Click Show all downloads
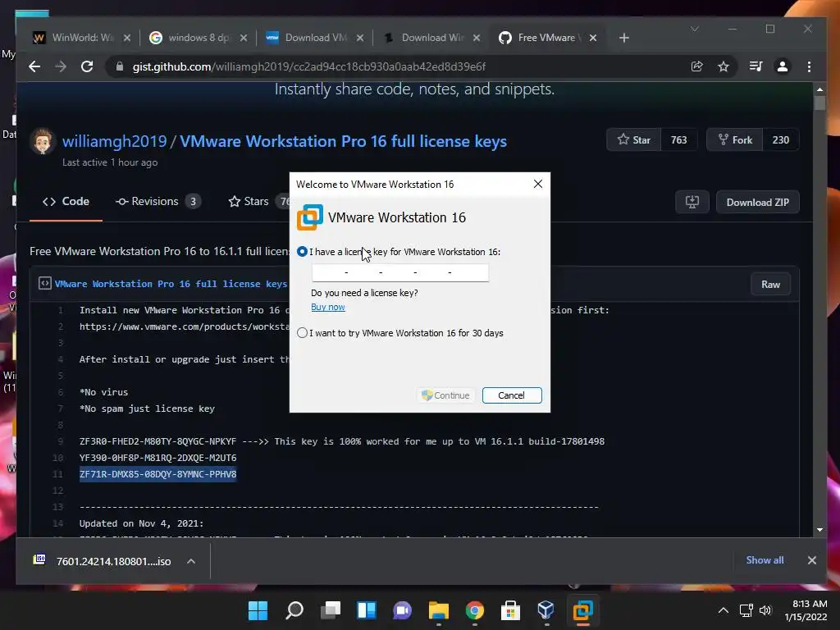 [765, 559]
